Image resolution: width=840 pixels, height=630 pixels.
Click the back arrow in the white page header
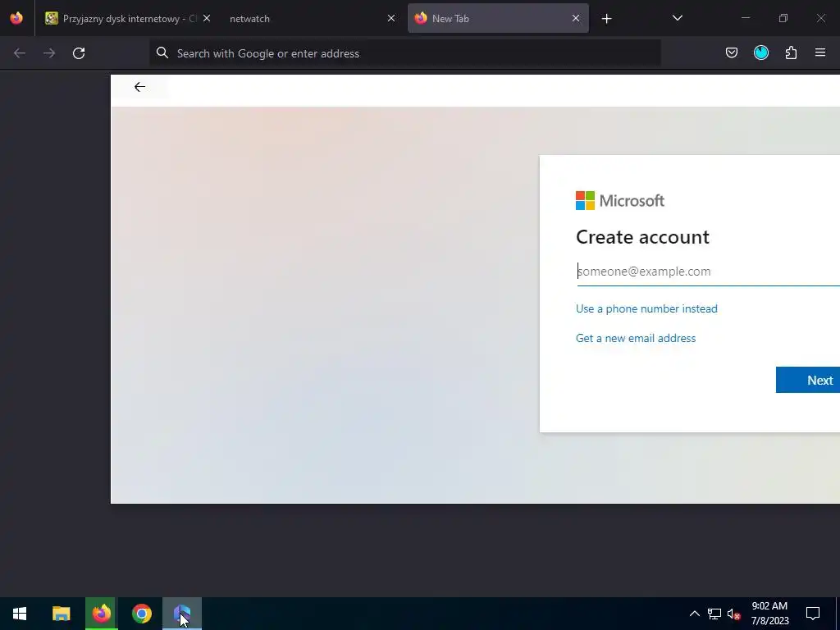(x=139, y=87)
